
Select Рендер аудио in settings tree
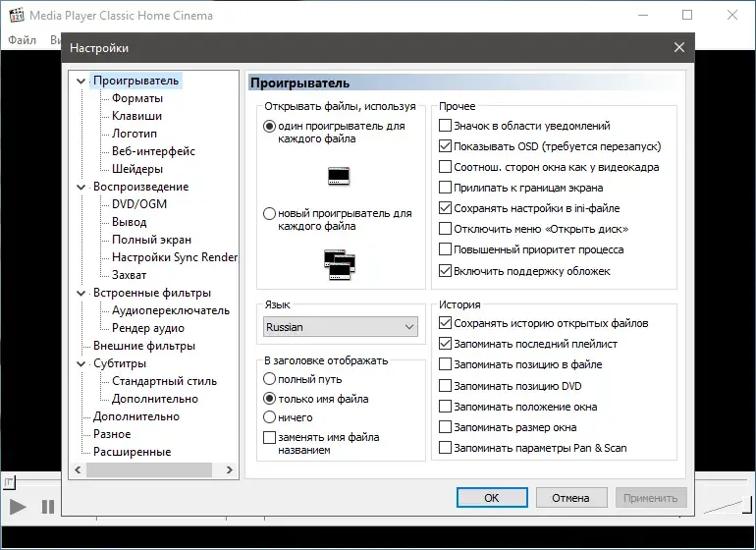pyautogui.click(x=148, y=328)
